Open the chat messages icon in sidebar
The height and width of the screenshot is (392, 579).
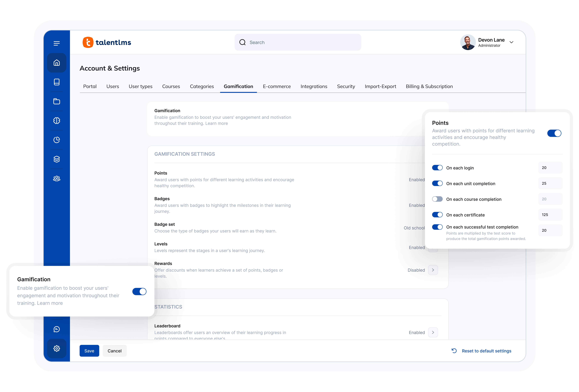57,329
